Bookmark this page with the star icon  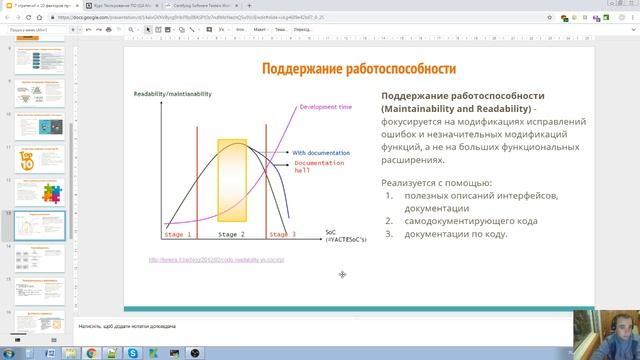pyautogui.click(x=549, y=18)
